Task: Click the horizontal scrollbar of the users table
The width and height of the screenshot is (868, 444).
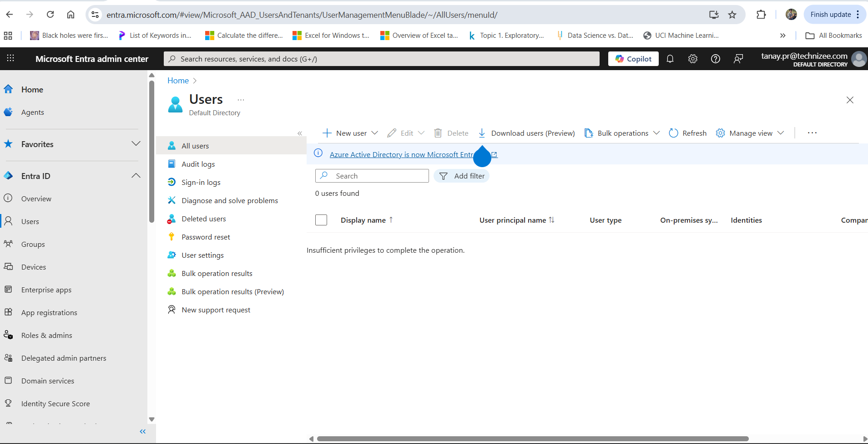Action: (x=533, y=439)
